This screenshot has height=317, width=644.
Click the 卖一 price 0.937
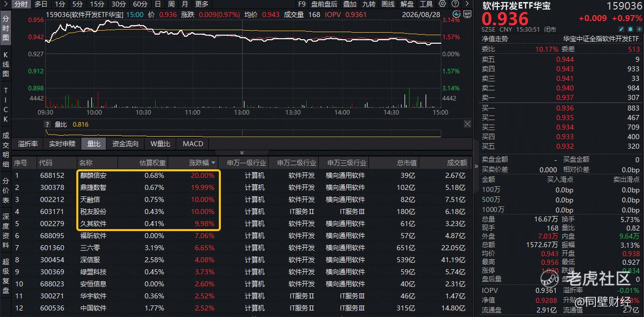[565, 97]
